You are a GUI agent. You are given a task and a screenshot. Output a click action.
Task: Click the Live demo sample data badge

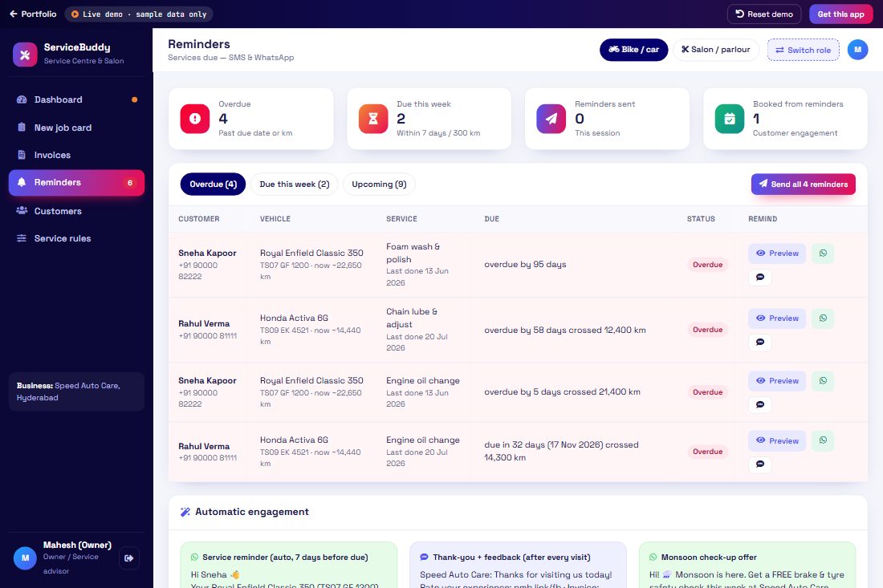(139, 14)
